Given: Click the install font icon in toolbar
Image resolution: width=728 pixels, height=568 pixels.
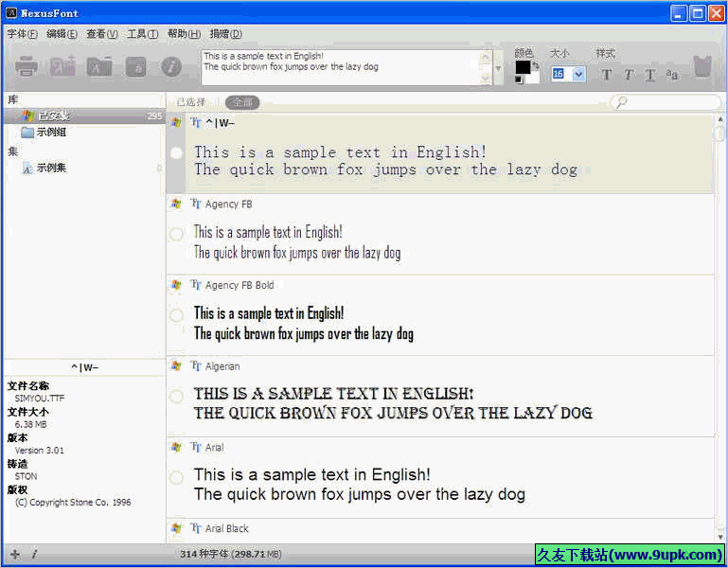Looking at the screenshot, I should click(x=62, y=66).
